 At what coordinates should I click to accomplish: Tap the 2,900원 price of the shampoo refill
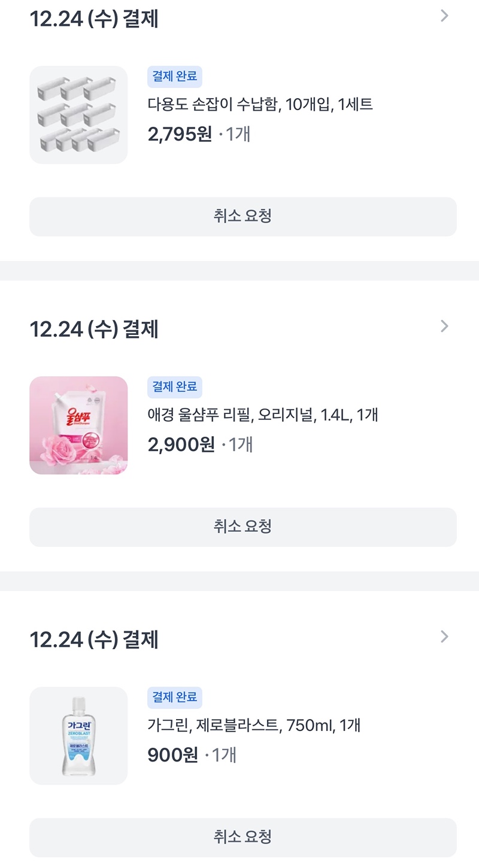pyautogui.click(x=181, y=444)
